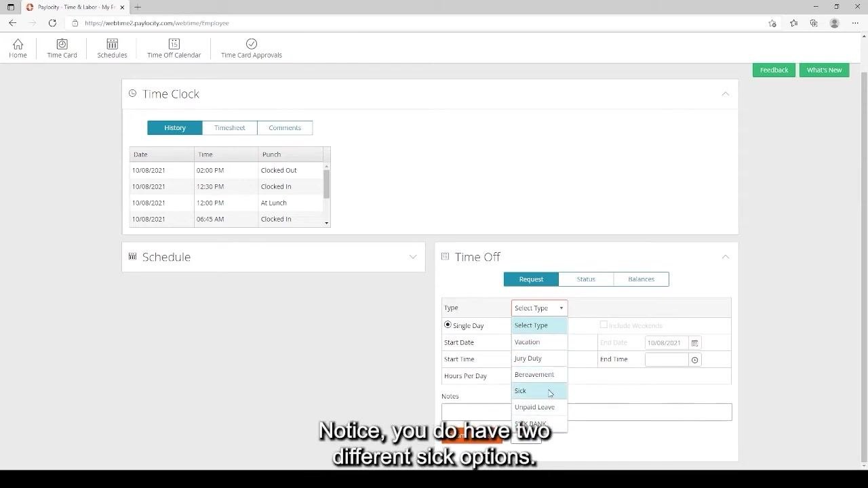The width and height of the screenshot is (868, 488).
Task: Collapse the Time Off panel
Action: click(x=726, y=257)
